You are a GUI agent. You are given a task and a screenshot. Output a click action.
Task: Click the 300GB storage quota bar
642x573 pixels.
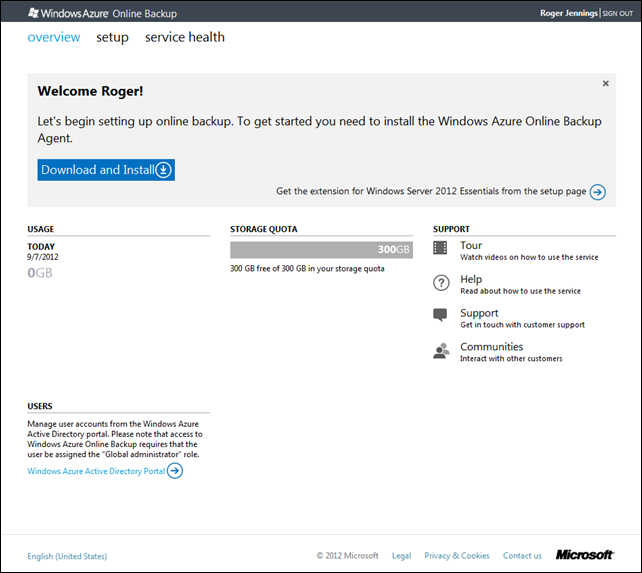(x=321, y=250)
